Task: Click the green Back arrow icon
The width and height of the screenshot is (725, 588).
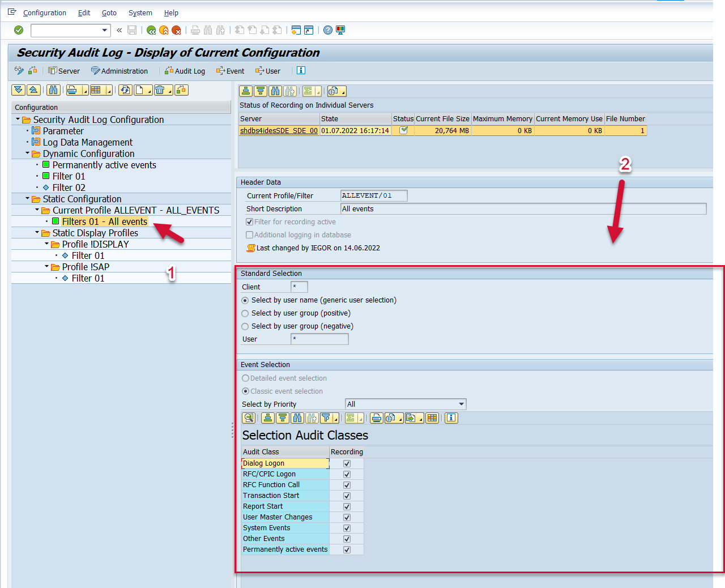Action: tap(151, 30)
